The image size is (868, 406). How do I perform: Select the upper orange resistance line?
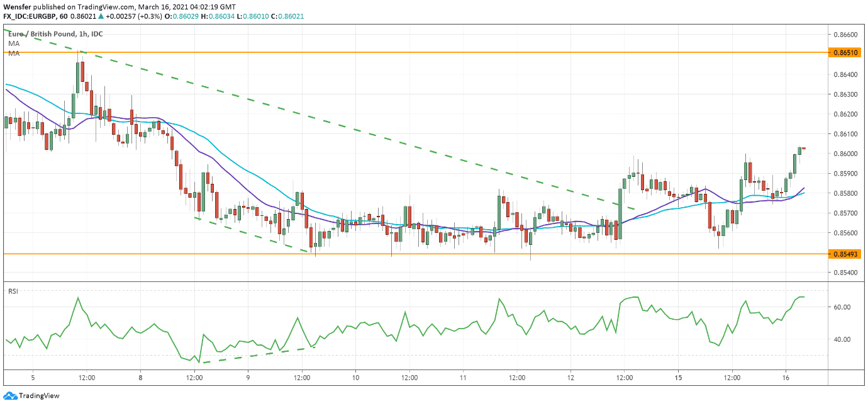tap(440, 52)
